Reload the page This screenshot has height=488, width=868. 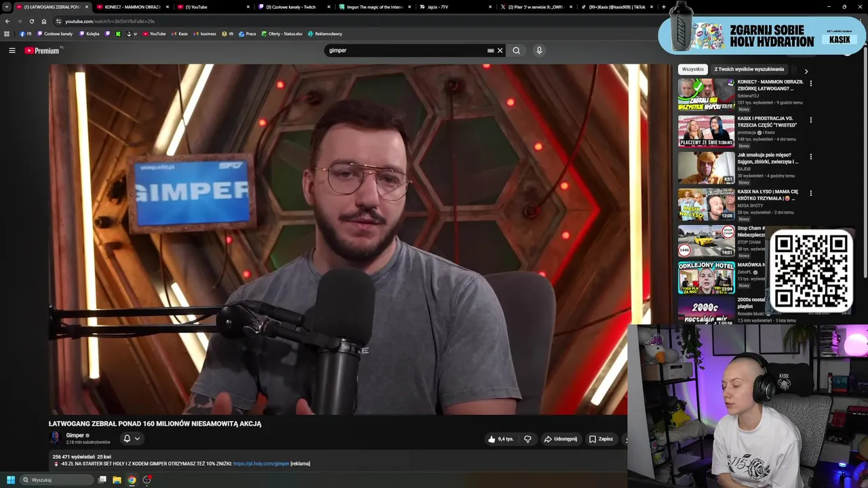32,21
